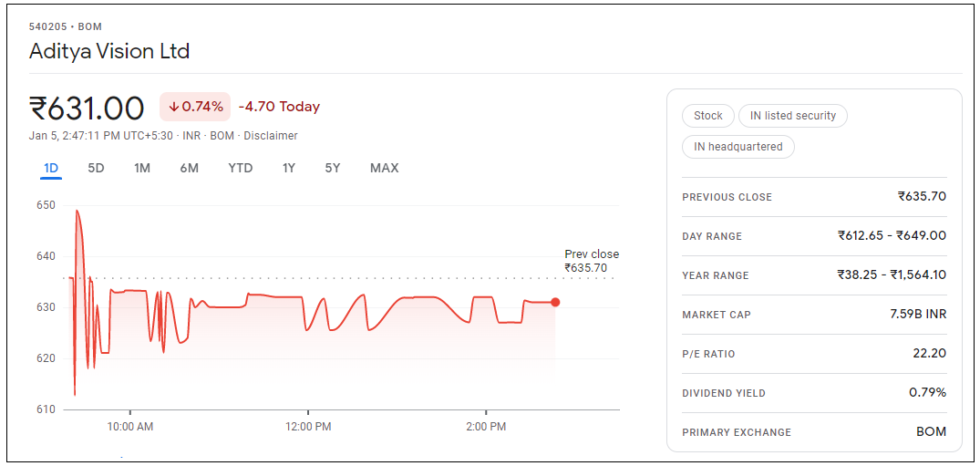Click the ₹631.00 current price
980x466 pixels.
point(87,108)
